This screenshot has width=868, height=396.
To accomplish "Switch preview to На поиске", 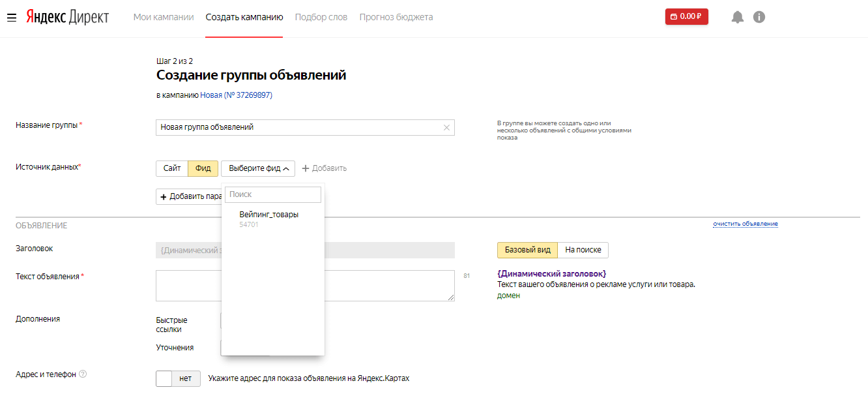I will 583,250.
